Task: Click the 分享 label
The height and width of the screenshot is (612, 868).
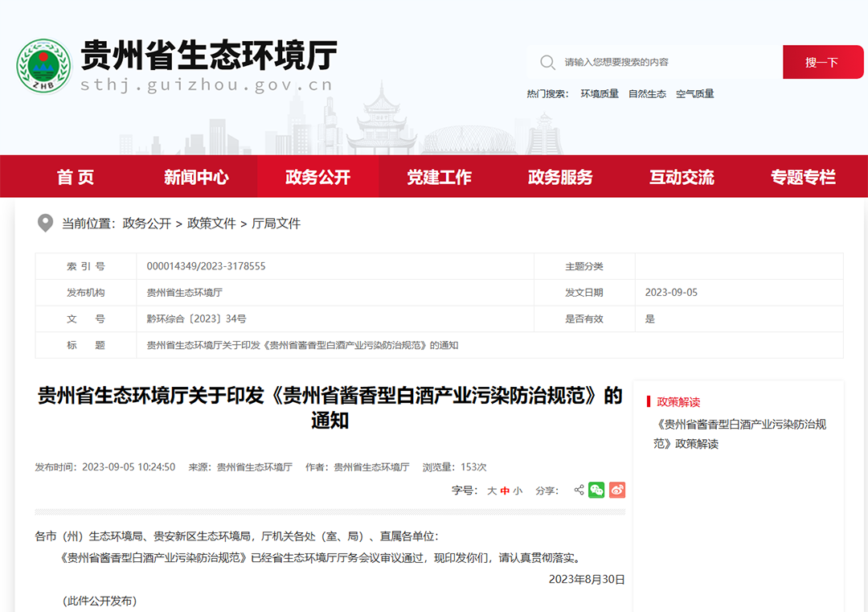Action: (547, 491)
